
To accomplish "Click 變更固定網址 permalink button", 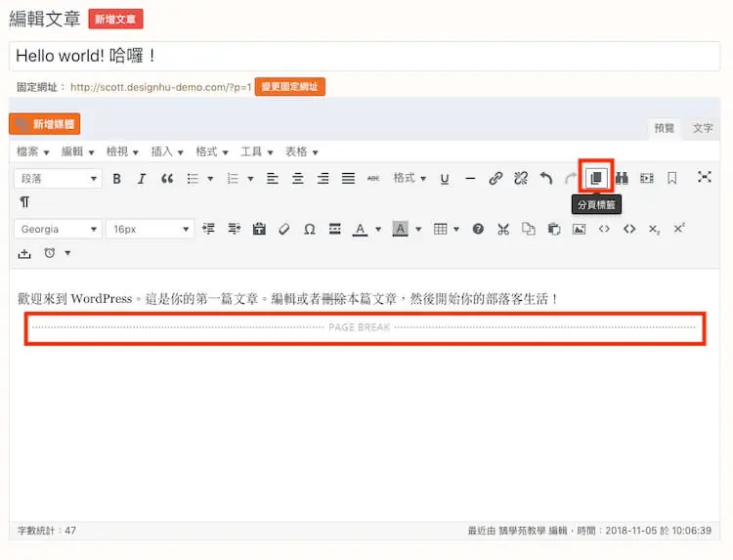I will click(x=290, y=86).
